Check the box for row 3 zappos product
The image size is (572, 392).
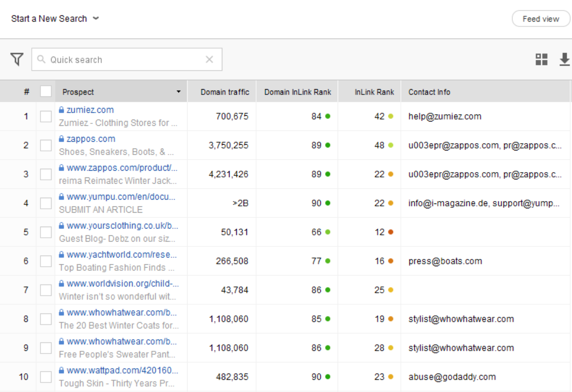pyautogui.click(x=46, y=175)
